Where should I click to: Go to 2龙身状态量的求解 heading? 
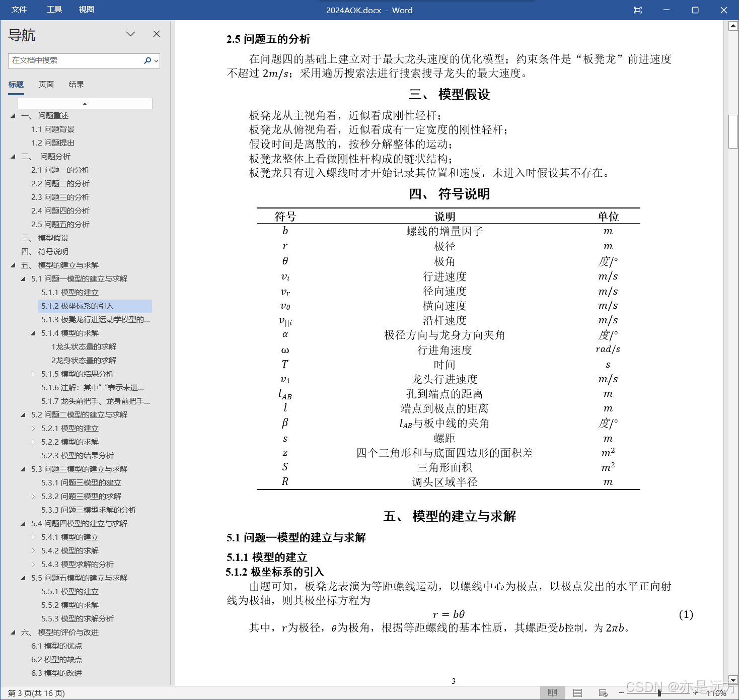[x=84, y=361]
